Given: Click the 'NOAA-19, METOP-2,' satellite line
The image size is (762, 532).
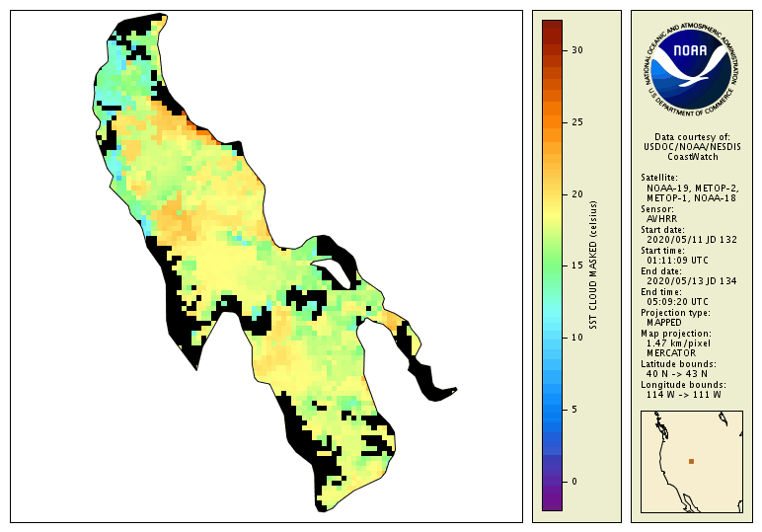Looking at the screenshot, I should [x=693, y=188].
